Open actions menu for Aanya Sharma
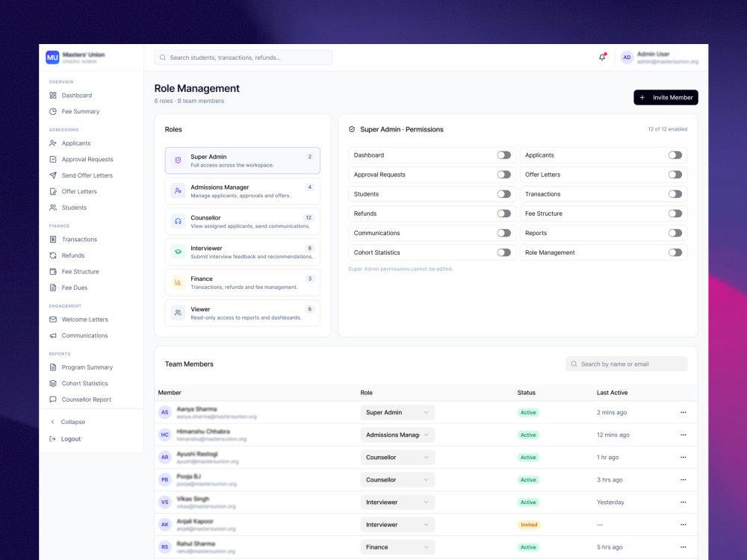Viewport: 747px width, 560px height. [x=684, y=412]
